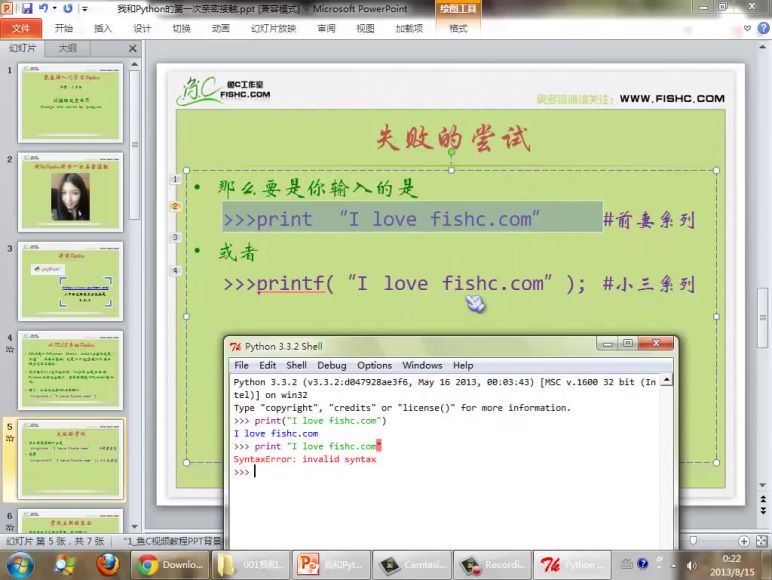The width and height of the screenshot is (772, 580).
Task: Open the Edit menu in Python Shell
Action: [x=267, y=365]
